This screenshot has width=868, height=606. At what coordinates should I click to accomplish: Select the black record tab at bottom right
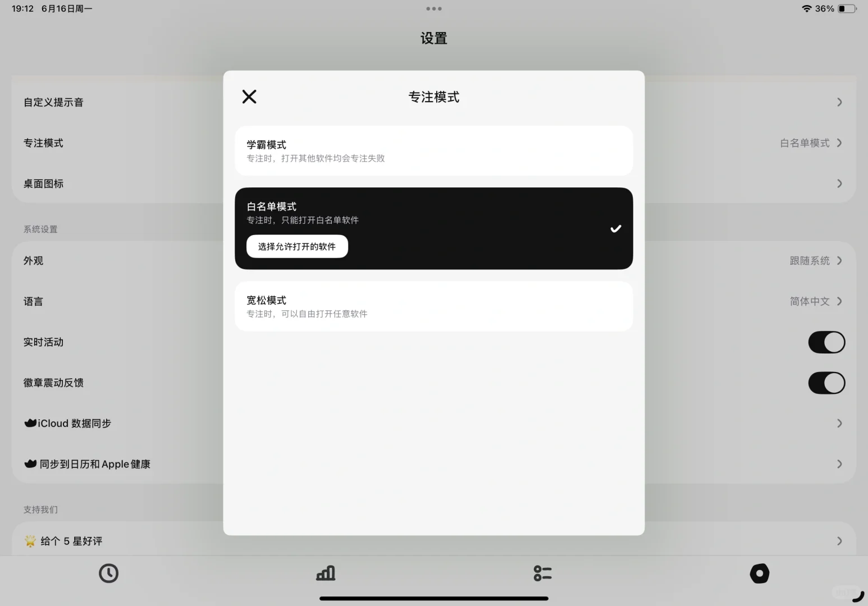(x=759, y=573)
